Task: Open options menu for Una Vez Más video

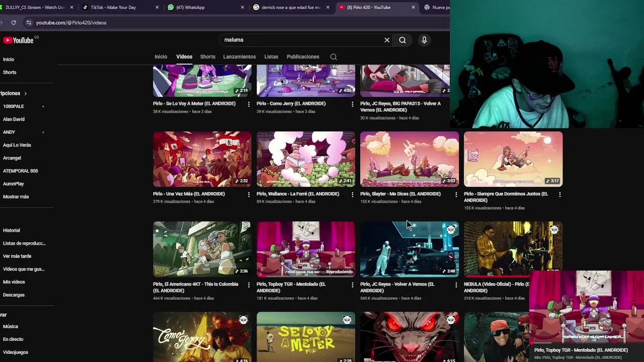Action: (x=249, y=194)
